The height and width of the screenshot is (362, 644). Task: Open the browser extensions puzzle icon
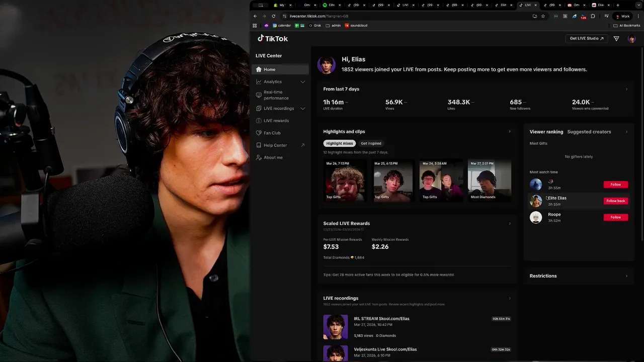(593, 16)
